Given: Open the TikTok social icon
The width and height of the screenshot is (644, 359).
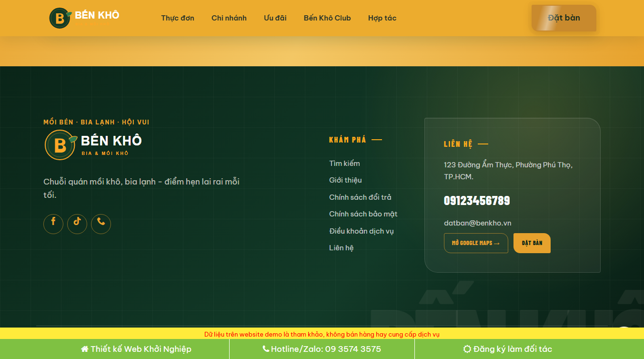Looking at the screenshot, I should (x=77, y=224).
